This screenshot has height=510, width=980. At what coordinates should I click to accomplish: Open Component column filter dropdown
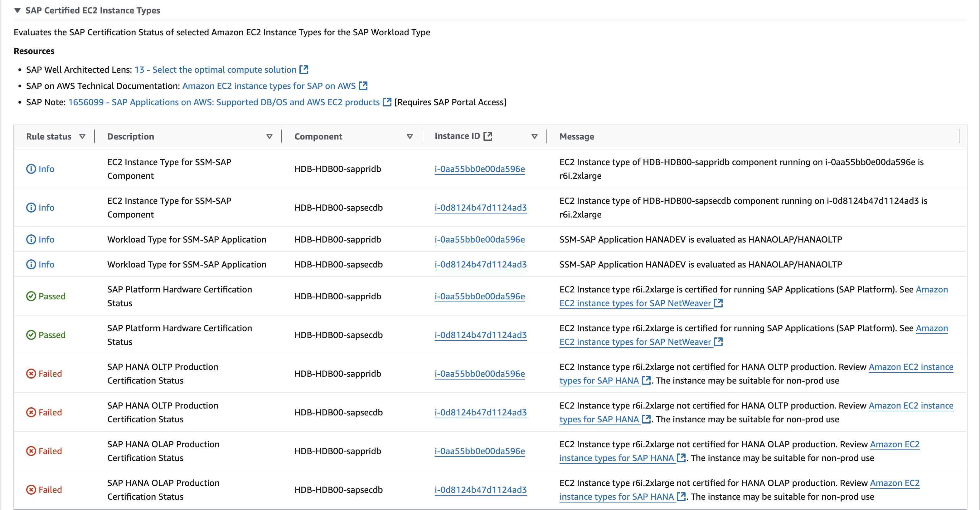(410, 136)
